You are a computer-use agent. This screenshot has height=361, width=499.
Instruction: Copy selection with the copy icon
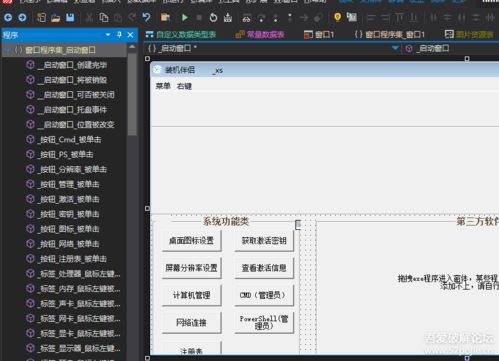104,17
